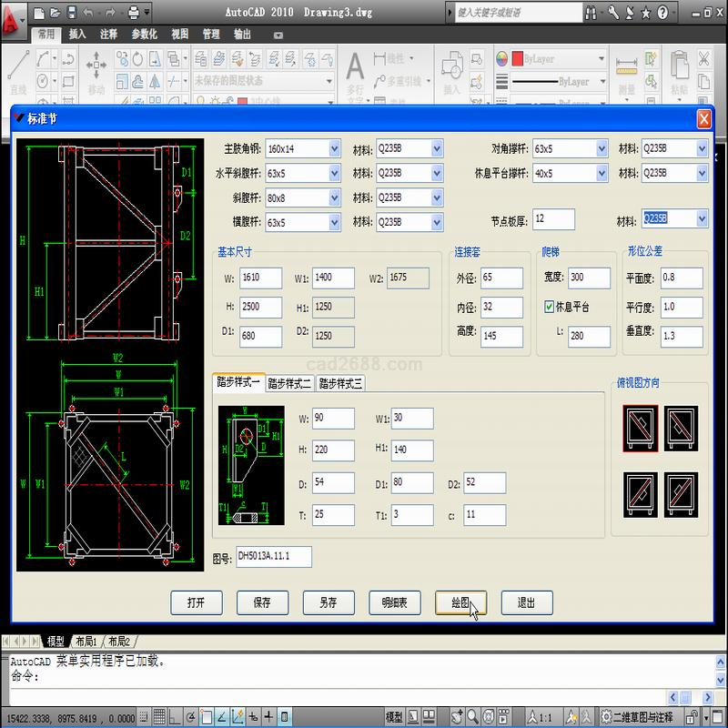Click the 外径 input field
The height and width of the screenshot is (728, 728).
501,278
